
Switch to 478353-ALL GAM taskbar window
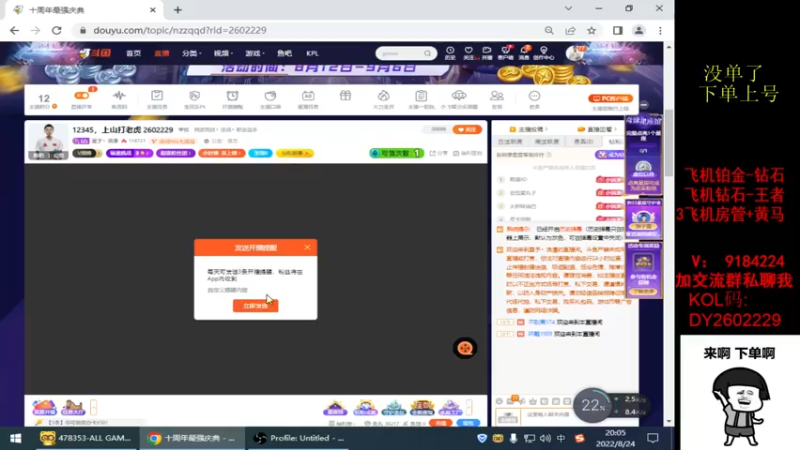coord(85,438)
